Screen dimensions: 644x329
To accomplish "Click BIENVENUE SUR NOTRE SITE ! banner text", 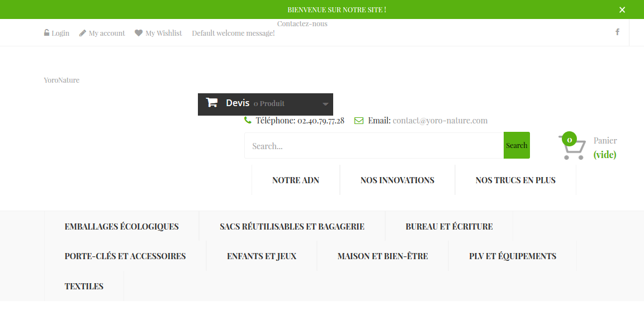I will click(x=337, y=10).
